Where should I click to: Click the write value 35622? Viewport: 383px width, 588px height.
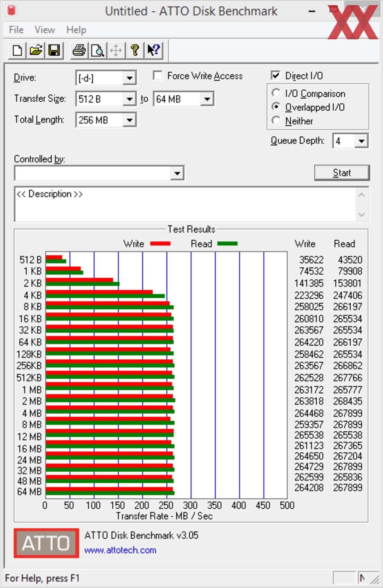(x=311, y=260)
